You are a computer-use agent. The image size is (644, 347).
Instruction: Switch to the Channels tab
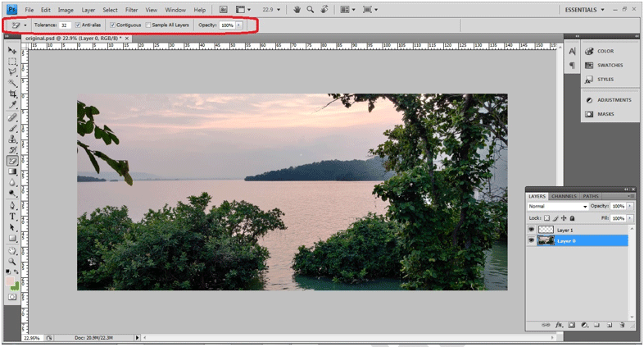tap(564, 196)
